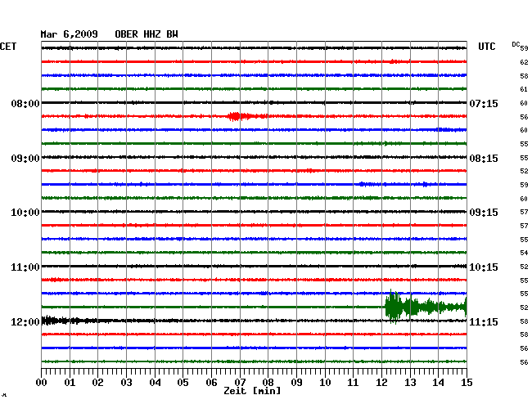The height and width of the screenshot is (404, 532).
Task: Click the 10 minute axis label
Action: click(325, 382)
